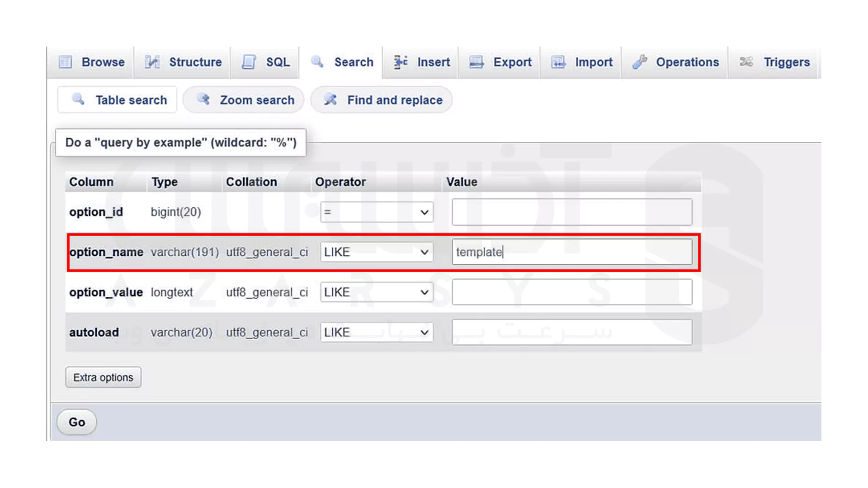
Task: Open the Import tab
Action: click(581, 62)
